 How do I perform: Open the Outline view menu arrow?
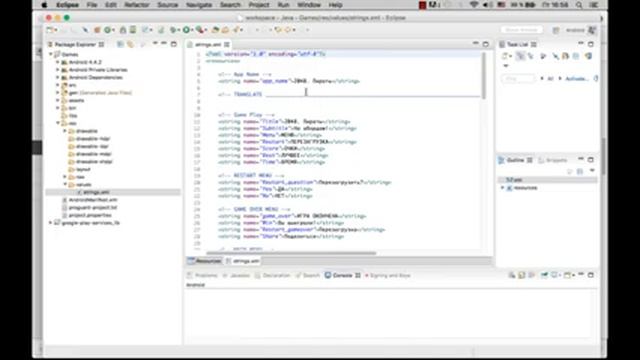(592, 171)
